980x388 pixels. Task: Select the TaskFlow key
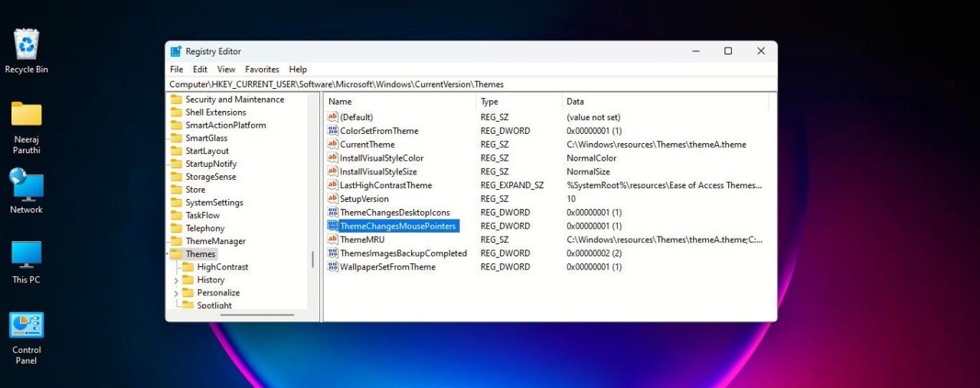pos(202,216)
